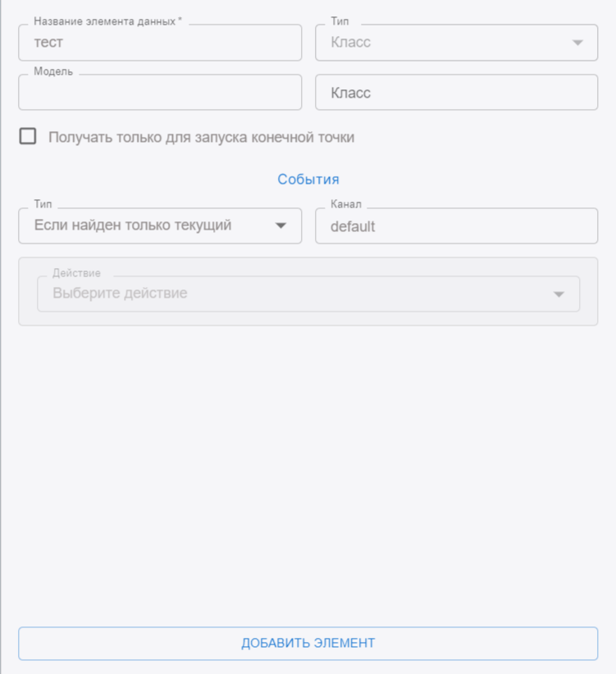Click the "Класс" text field below Тип
This screenshot has width=616, height=674.
tap(455, 93)
